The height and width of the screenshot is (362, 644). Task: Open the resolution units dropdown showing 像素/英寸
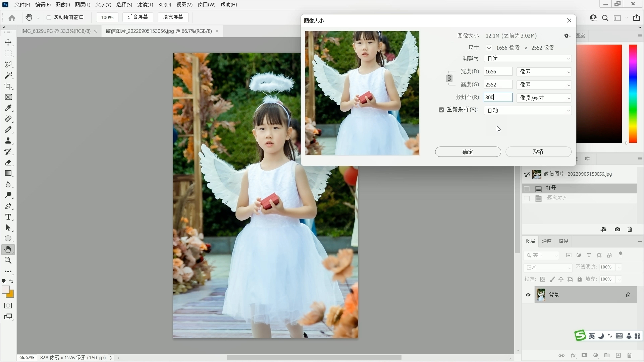(544, 98)
